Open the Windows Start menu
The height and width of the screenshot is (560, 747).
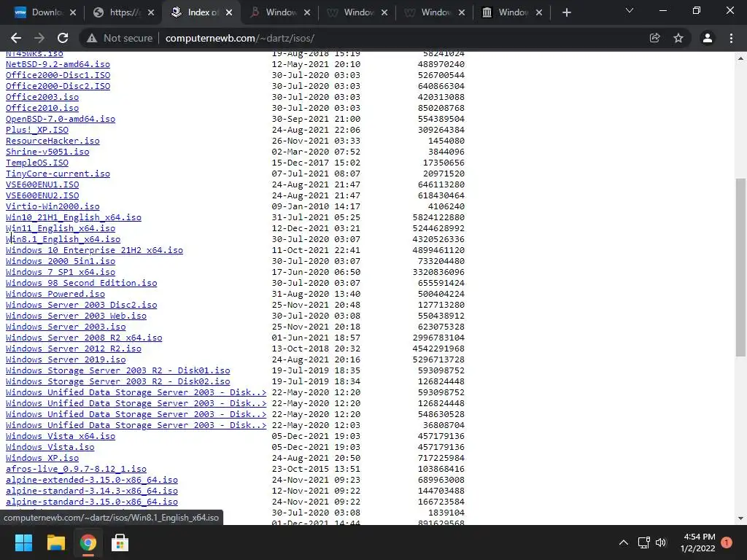tap(23, 542)
